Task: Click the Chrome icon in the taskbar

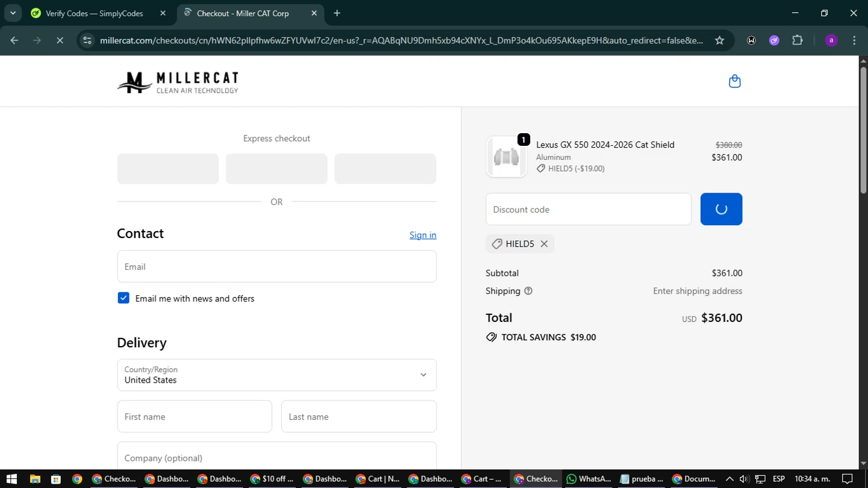Action: pyautogui.click(x=77, y=479)
